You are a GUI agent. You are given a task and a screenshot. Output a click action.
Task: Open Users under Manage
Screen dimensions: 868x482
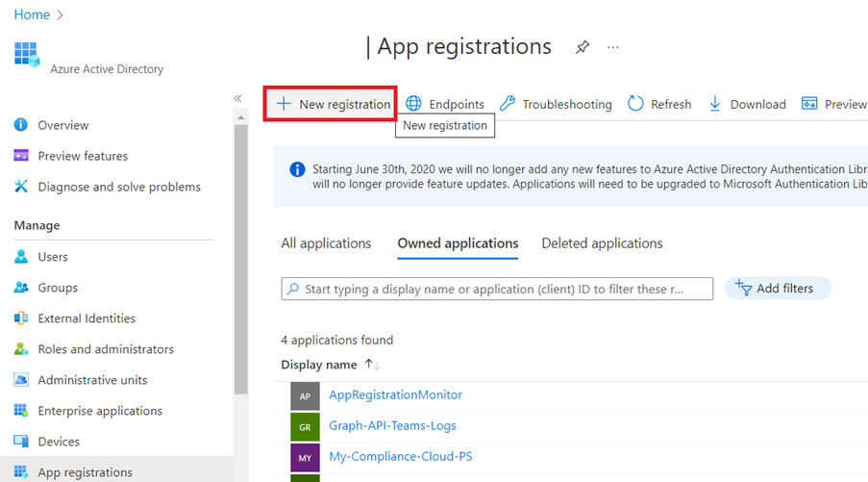[53, 257]
